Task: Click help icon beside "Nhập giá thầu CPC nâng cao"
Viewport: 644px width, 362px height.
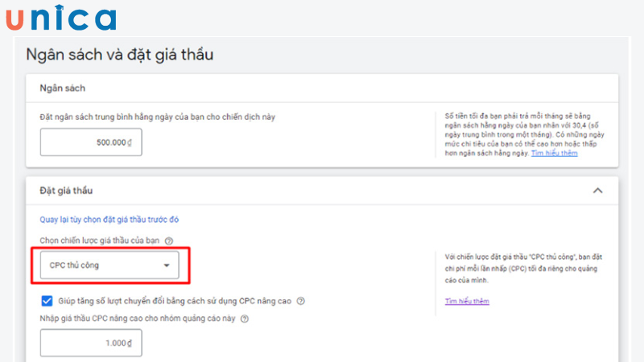Action: (x=245, y=319)
